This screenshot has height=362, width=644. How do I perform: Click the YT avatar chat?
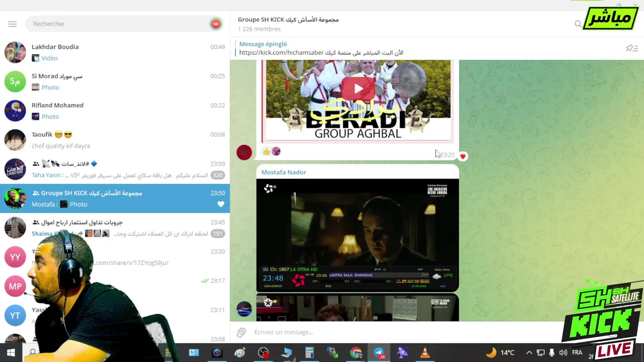tap(15, 315)
